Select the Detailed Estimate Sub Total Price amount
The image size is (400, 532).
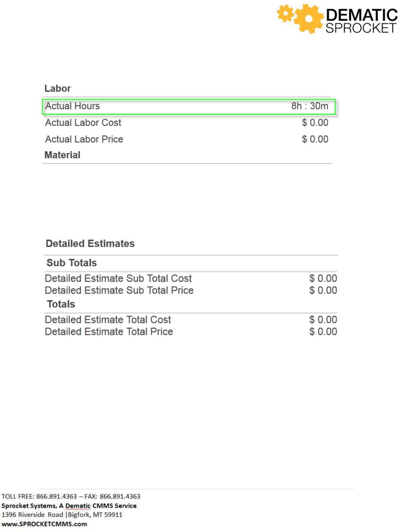pyautogui.click(x=323, y=290)
